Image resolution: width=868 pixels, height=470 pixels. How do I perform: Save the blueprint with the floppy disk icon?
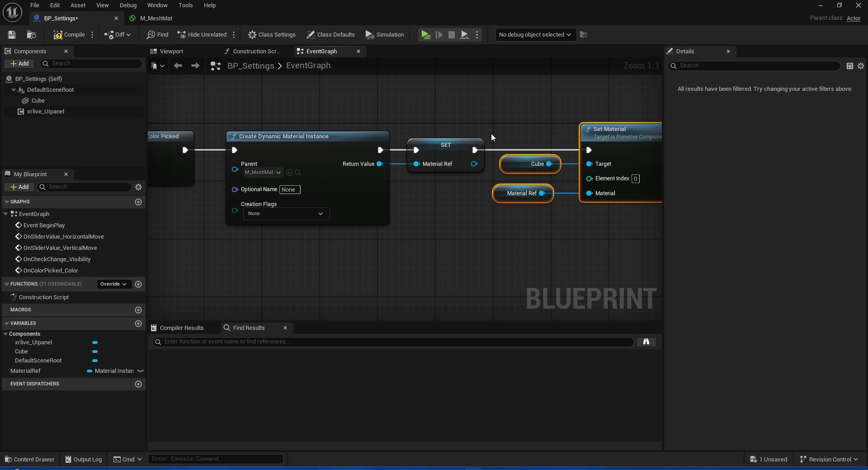pos(12,35)
